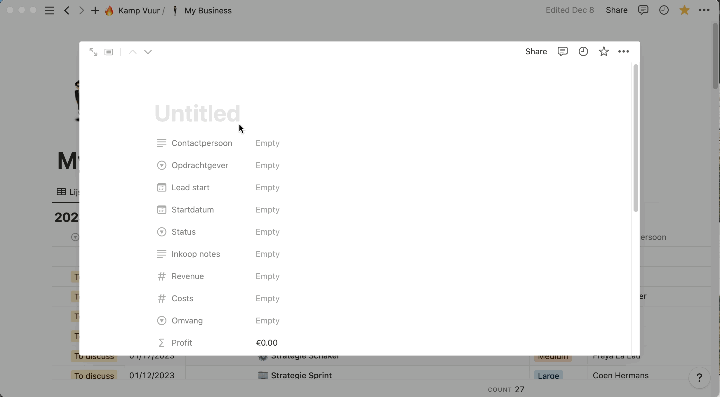Image resolution: width=720 pixels, height=397 pixels.
Task: Open Strategic Sprint row in background table
Action: (301, 375)
